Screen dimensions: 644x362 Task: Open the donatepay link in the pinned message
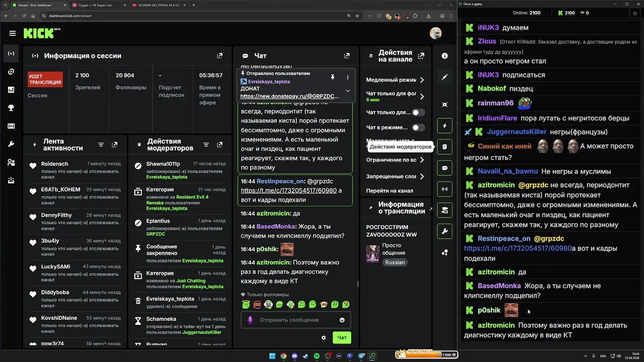(290, 96)
